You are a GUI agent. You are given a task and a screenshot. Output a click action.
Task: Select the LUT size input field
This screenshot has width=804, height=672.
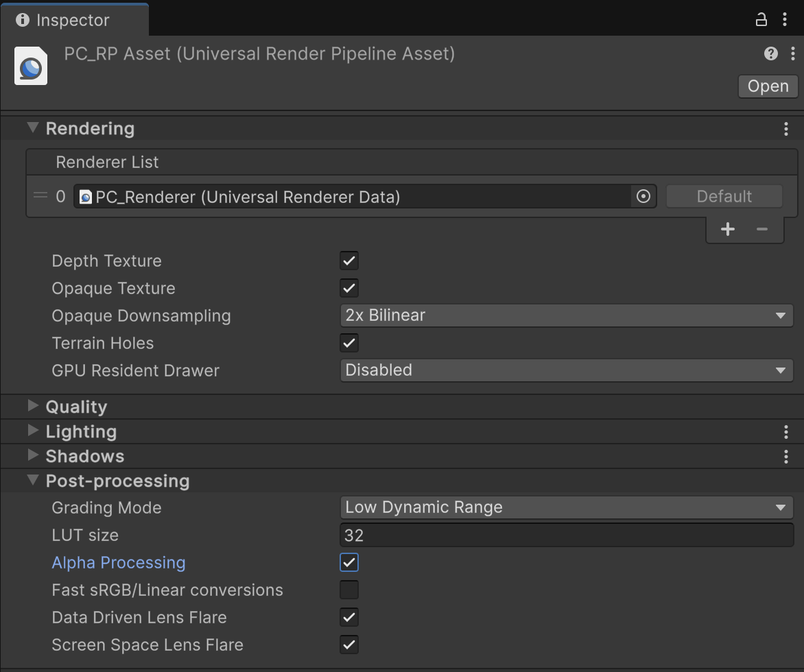(x=566, y=535)
